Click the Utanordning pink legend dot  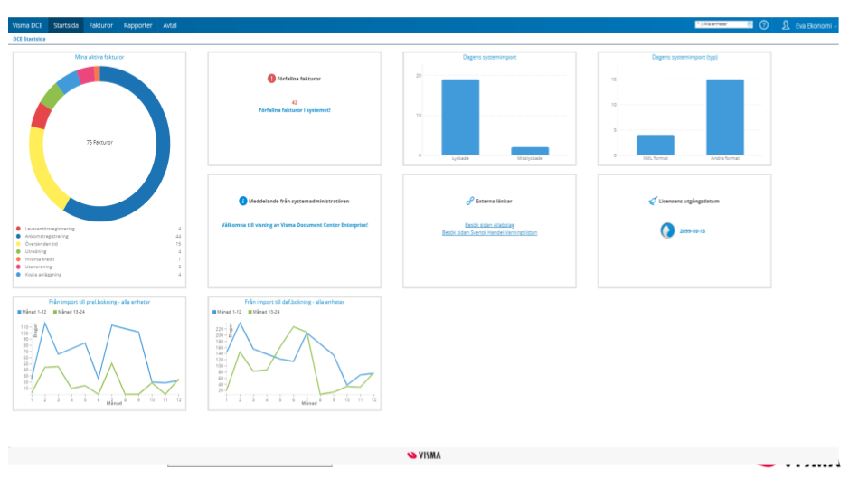[18, 267]
